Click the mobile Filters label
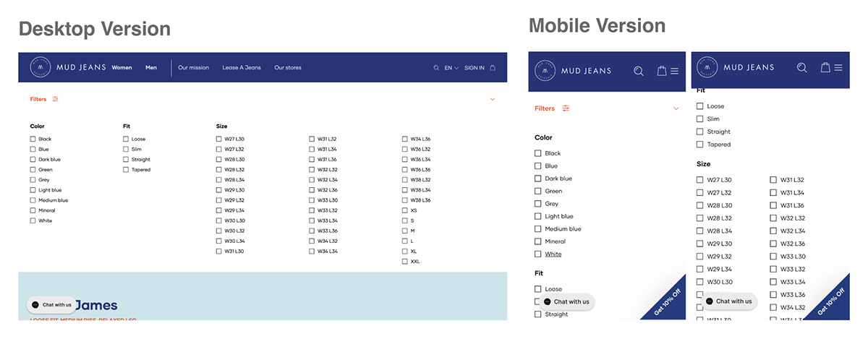Image resolution: width=868 pixels, height=339 pixels. pyautogui.click(x=545, y=108)
